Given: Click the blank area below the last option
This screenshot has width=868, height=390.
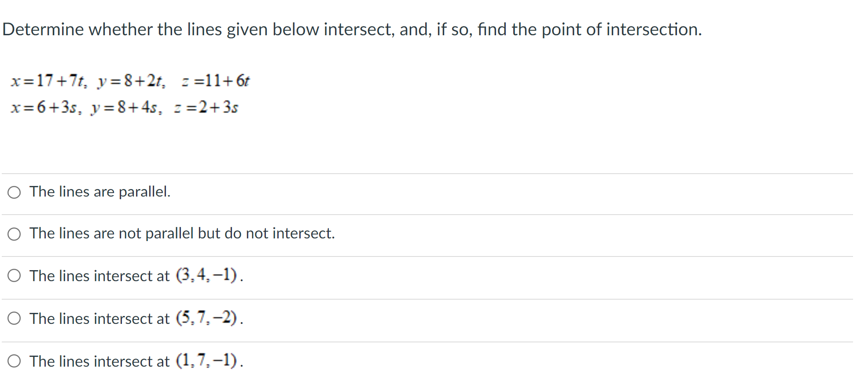Looking at the screenshot, I should [396, 383].
